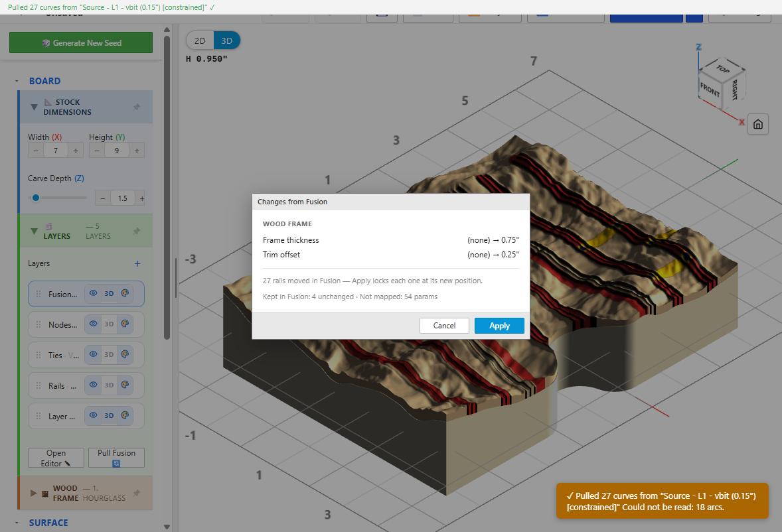Reset the 3D view with the home icon
This screenshot has height=532, width=782.
pos(757,124)
